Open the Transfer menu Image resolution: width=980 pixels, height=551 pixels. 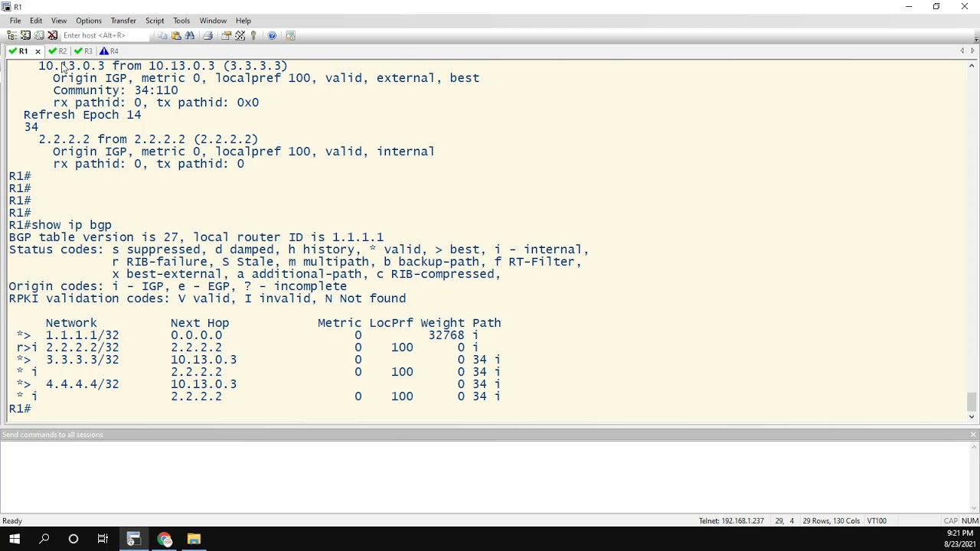[x=123, y=21]
